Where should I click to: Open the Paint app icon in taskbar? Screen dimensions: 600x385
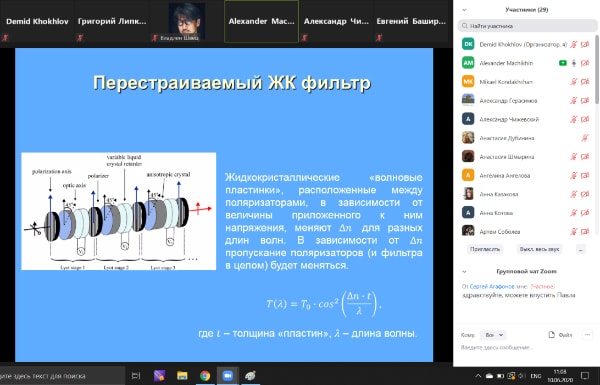click(250, 376)
